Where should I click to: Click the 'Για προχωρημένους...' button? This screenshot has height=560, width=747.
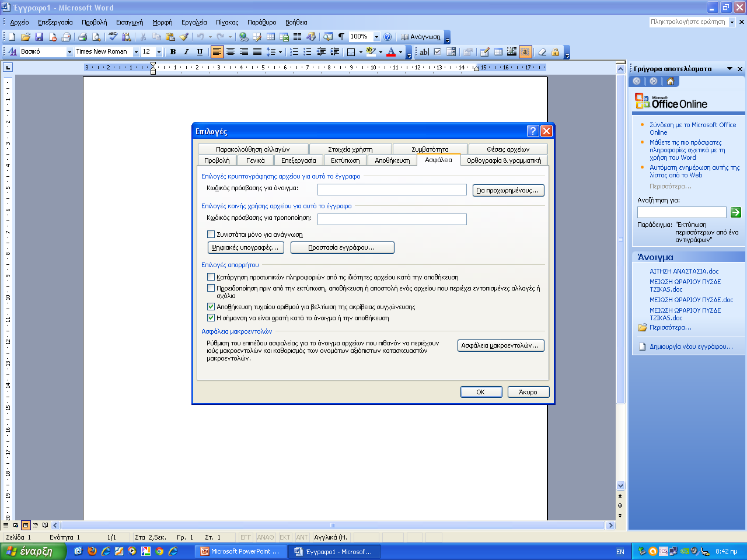(x=508, y=190)
